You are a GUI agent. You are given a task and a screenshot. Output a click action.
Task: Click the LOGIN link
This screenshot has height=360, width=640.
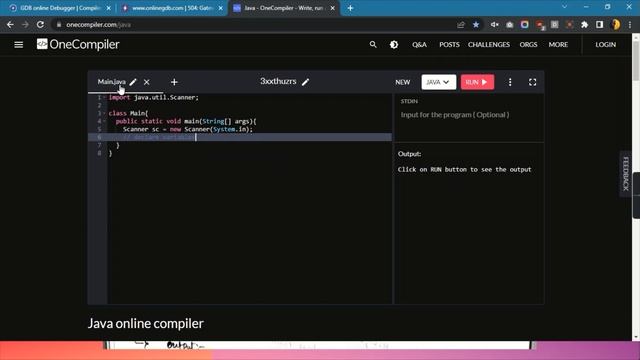(605, 44)
